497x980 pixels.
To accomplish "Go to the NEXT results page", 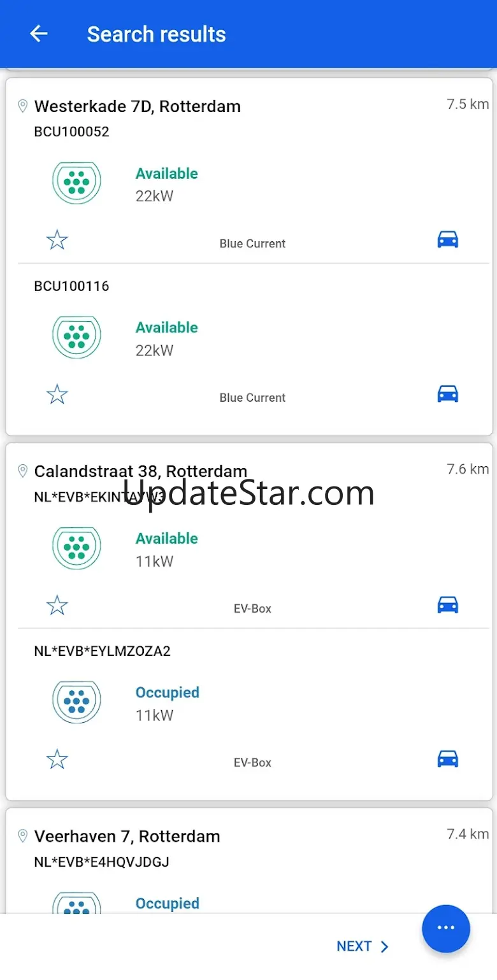I will [362, 946].
